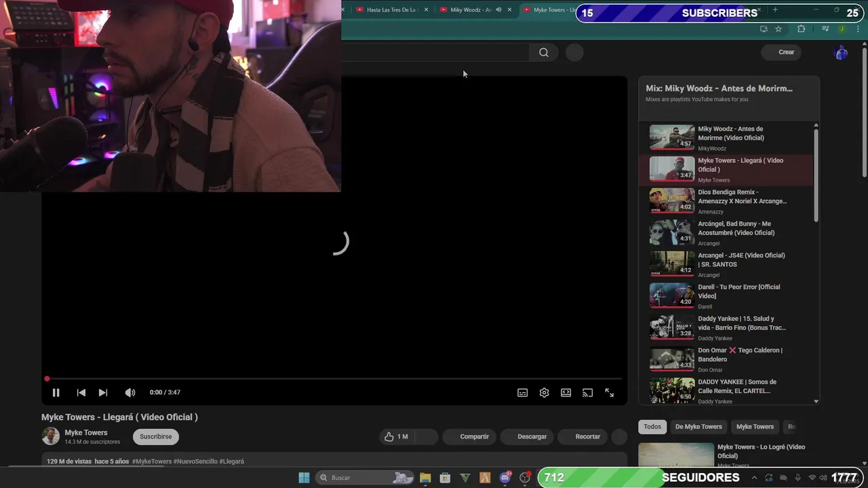Click the Mix: Miky Woodz playlist header title
This screenshot has height=488, width=868.
719,88
